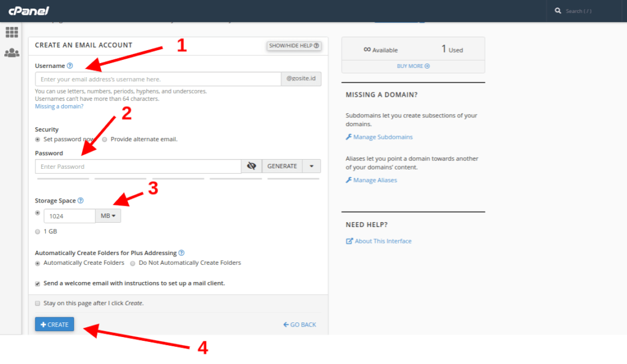Image resolution: width=627 pixels, height=364 pixels.
Task: Click the '1 Used' account count
Action: pyautogui.click(x=452, y=49)
